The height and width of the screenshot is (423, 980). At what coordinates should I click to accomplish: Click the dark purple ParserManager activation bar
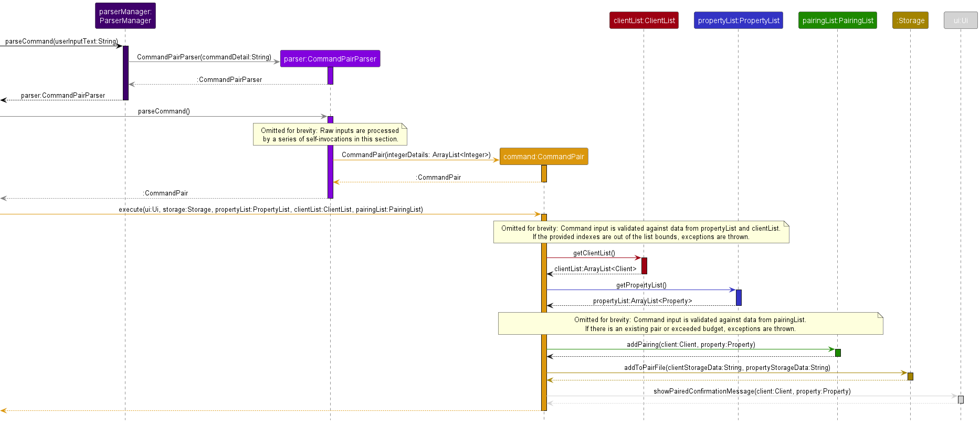pyautogui.click(x=125, y=73)
